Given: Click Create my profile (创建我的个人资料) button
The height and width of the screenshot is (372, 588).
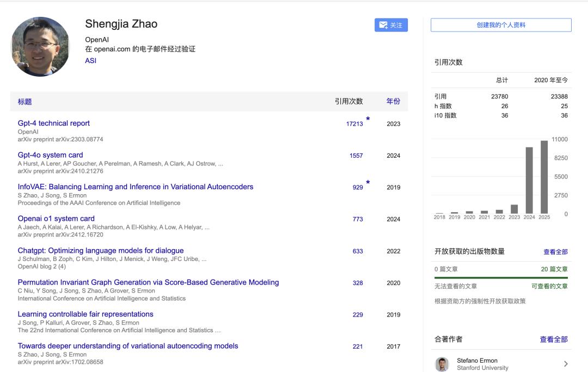Looking at the screenshot, I should 501,25.
